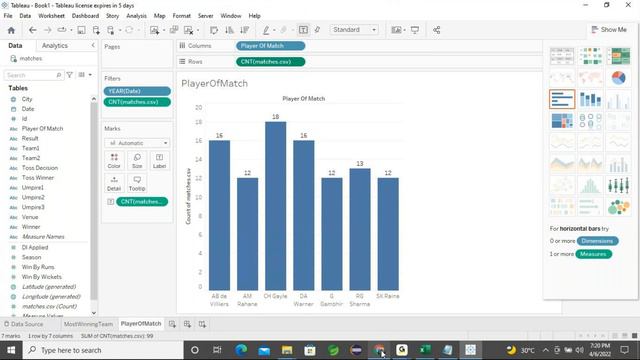Open clear sheet dropdown arrow
The image size is (640, 360).
tap(198, 30)
